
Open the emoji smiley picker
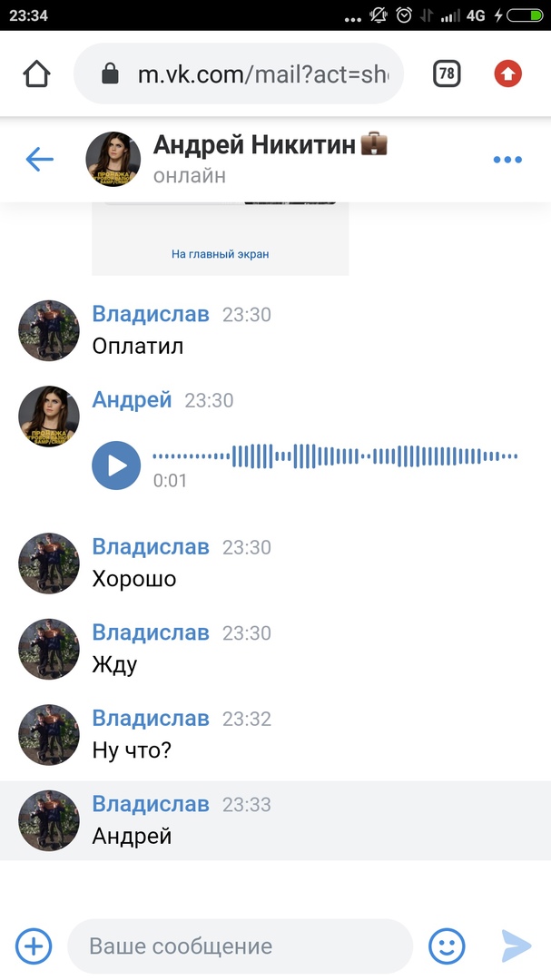coord(447,946)
